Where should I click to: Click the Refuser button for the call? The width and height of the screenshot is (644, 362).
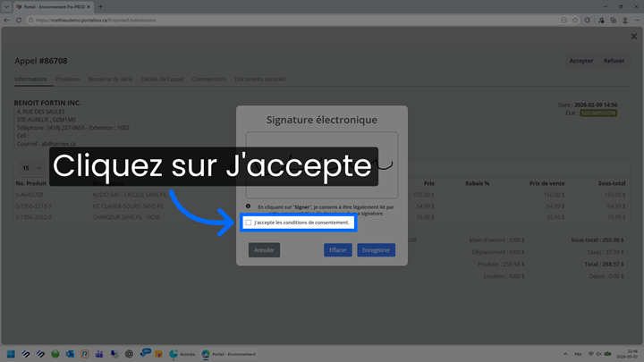pos(614,61)
